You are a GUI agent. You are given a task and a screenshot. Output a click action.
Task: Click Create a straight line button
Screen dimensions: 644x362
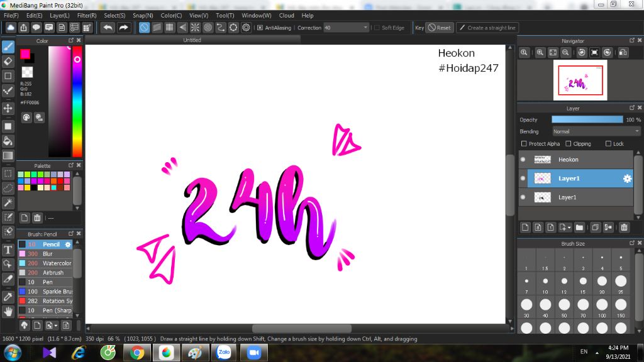pos(487,28)
